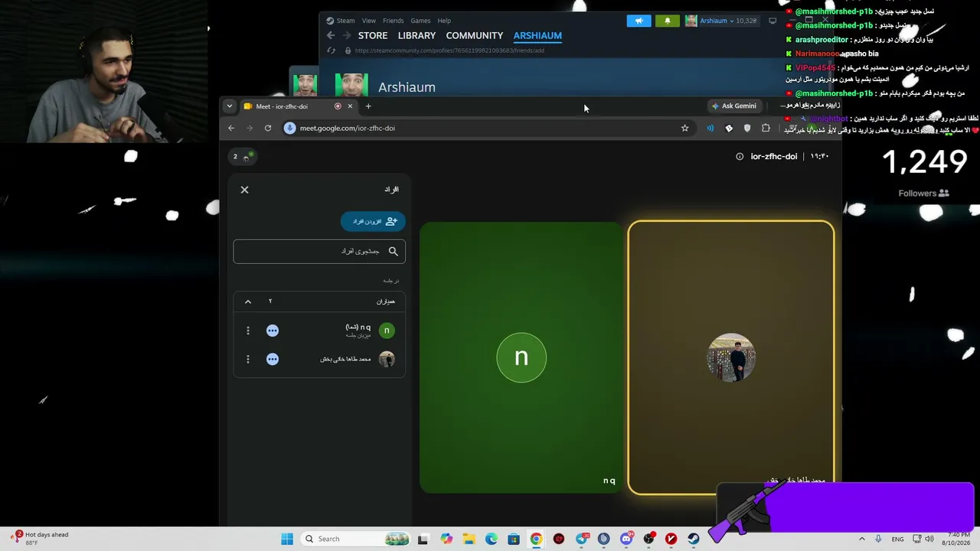Click the shield extension icon in Chrome
This screenshot has height=551, width=980.
[x=747, y=128]
